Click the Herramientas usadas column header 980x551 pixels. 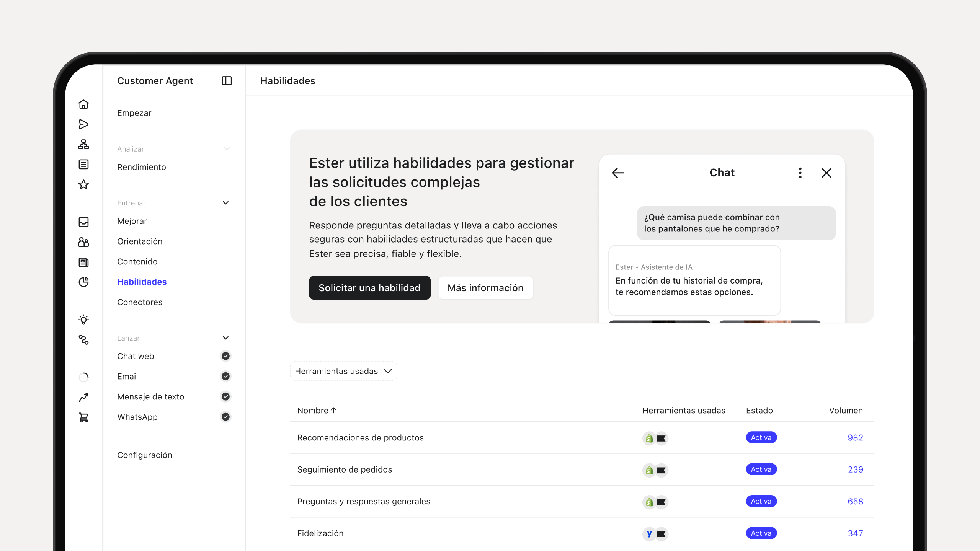coord(684,411)
